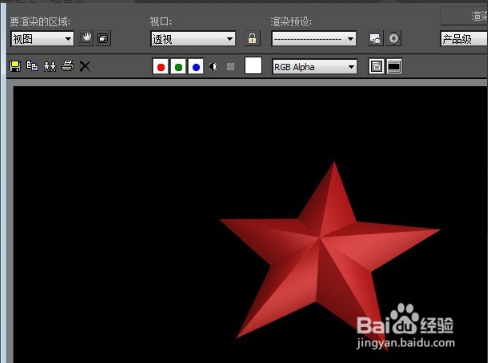Toggle the red channel button
The image size is (488, 363).
click(161, 67)
